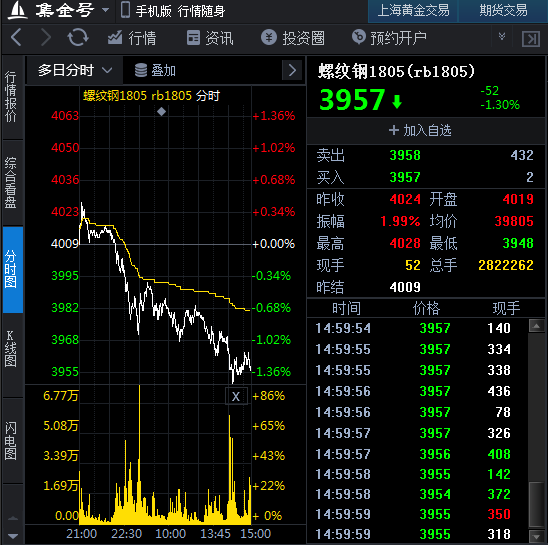Go back with the left arrow
The height and width of the screenshot is (545, 548).
[x=16, y=37]
